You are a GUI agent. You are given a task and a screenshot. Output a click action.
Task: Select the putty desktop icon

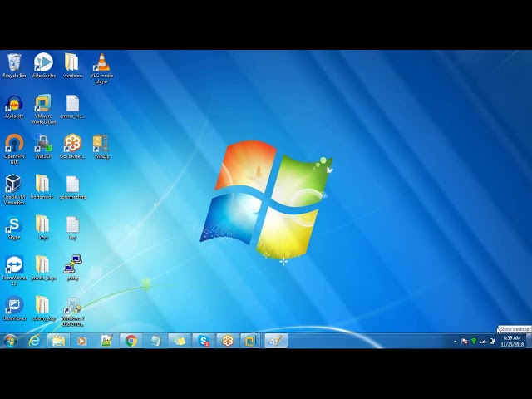[x=72, y=268]
